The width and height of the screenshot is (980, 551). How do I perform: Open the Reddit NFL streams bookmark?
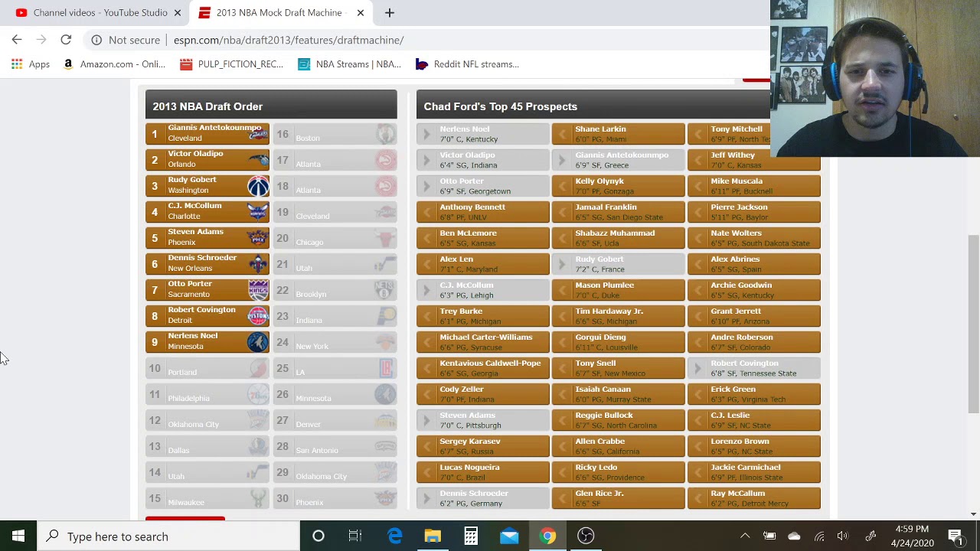[467, 64]
